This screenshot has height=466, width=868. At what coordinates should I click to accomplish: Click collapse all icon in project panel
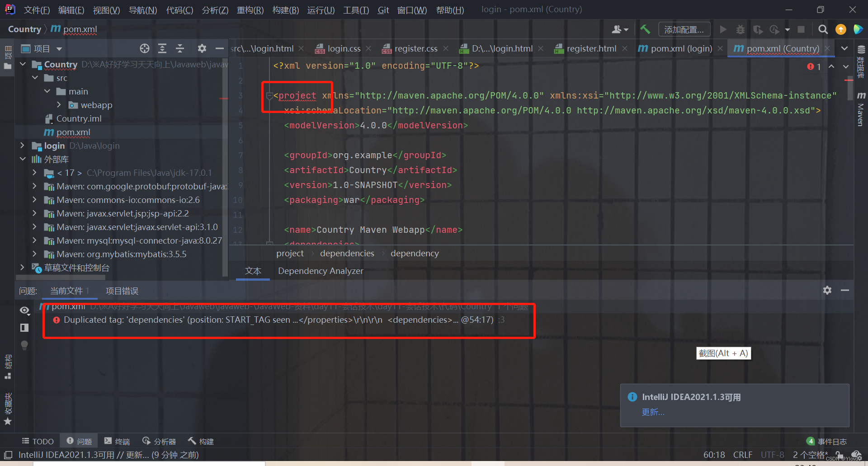pos(180,48)
